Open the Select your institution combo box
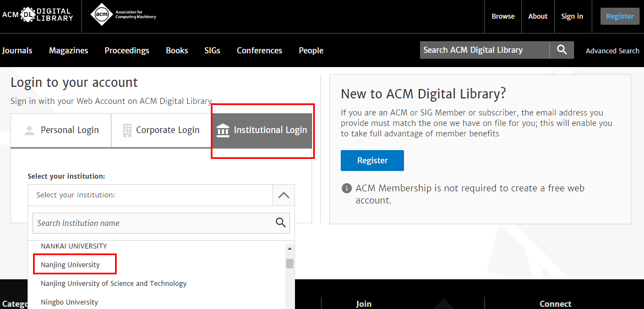Image resolution: width=644 pixels, height=309 pixels. [150, 195]
